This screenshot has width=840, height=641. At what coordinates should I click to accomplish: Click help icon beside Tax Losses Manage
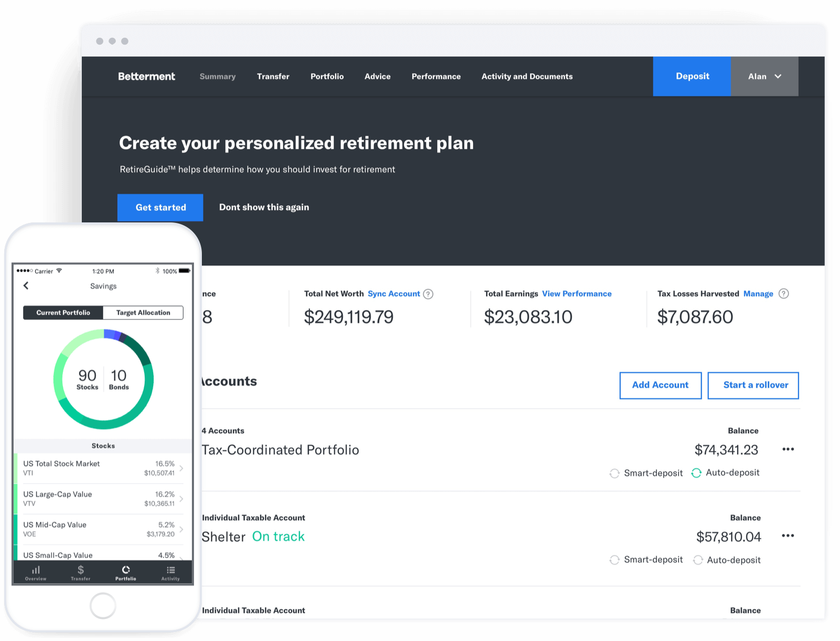783,294
